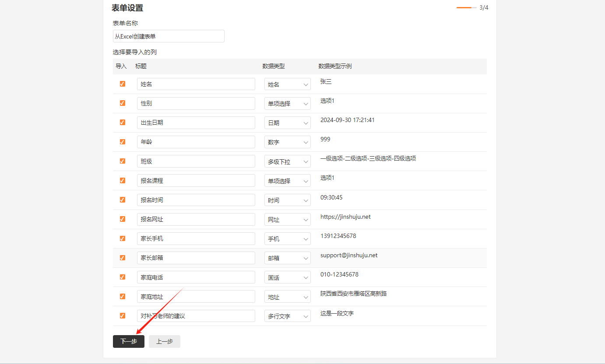Expand the 手机 data type dropdown

[x=288, y=238]
